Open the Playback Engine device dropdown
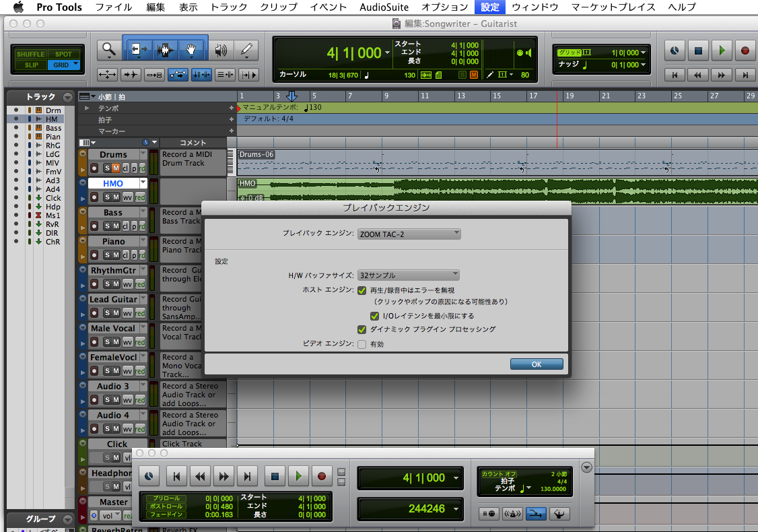Viewport: 758px width, 532px height. 409,234
